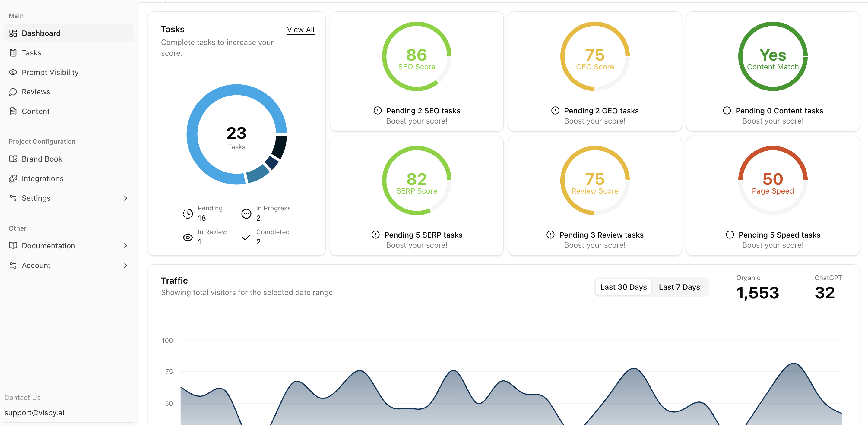
Task: Open View All tasks link
Action: 300,30
